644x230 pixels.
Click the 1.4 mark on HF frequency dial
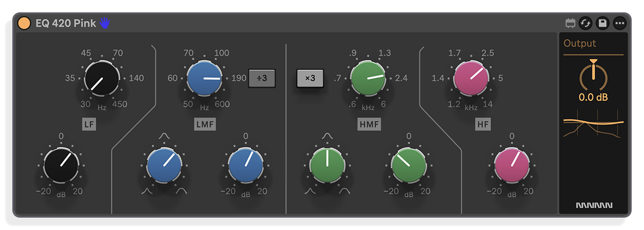pos(438,78)
